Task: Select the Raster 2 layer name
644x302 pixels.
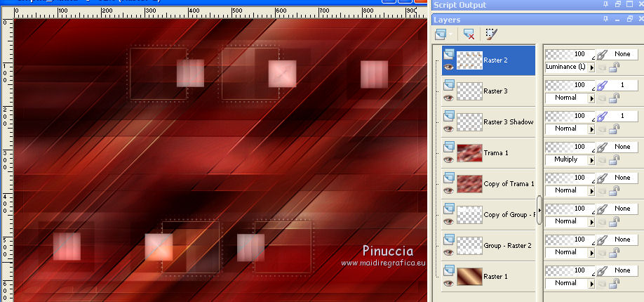Action: pyautogui.click(x=495, y=60)
